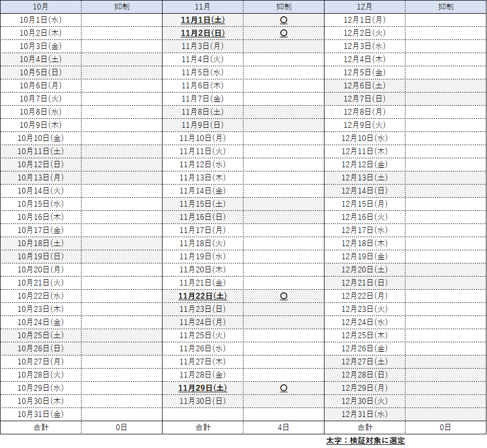Click the 4日 total cell for November
487x448 pixels.
[x=283, y=427]
